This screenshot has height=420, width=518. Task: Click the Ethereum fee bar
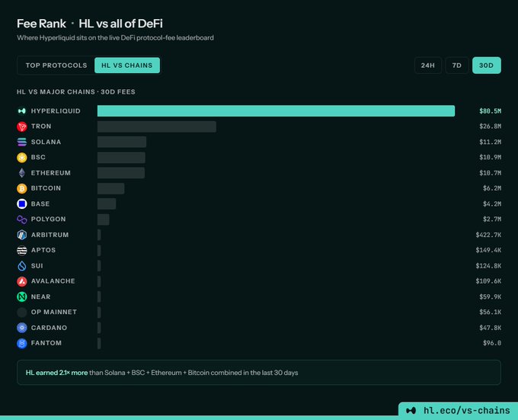pos(121,173)
